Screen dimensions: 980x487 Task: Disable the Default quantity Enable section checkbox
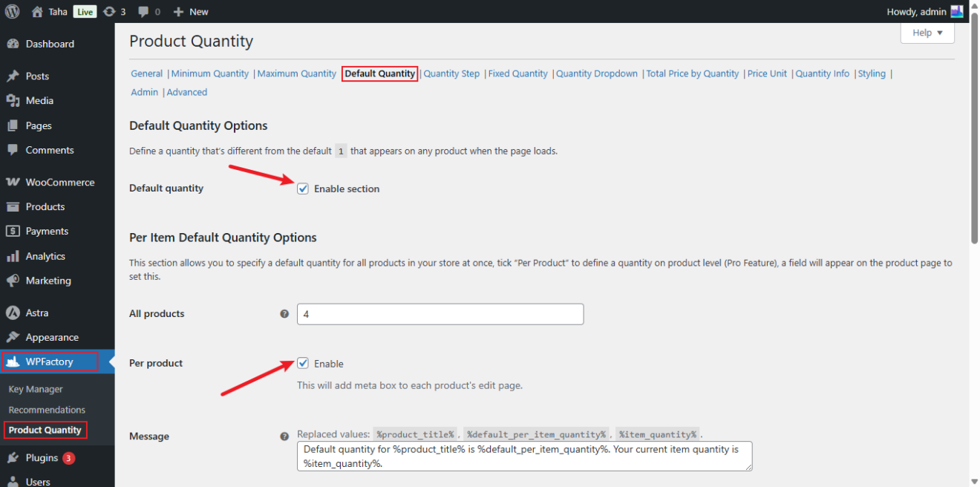point(303,189)
